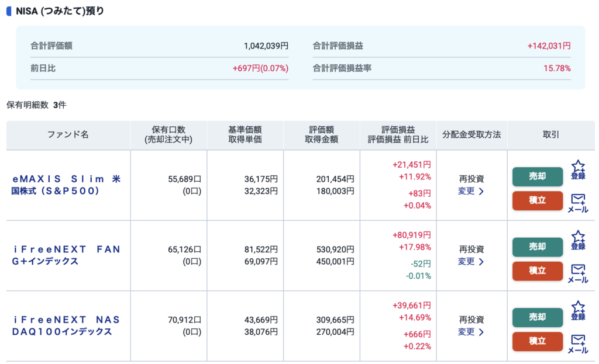Open 変更 chevron link for eMAXIS Slim
Image resolution: width=599 pixels, height=364 pixels.
pos(471,191)
